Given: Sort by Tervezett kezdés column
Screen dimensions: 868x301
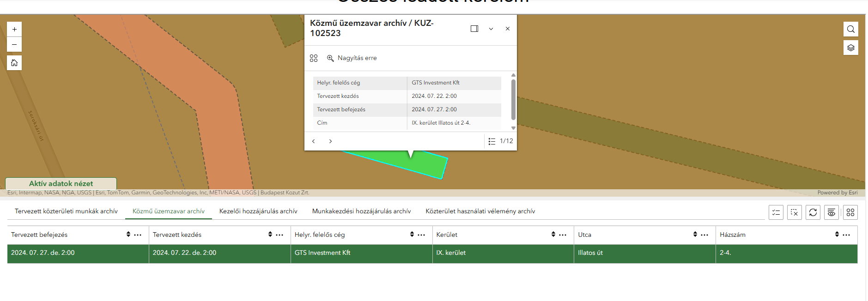Looking at the screenshot, I should point(270,235).
